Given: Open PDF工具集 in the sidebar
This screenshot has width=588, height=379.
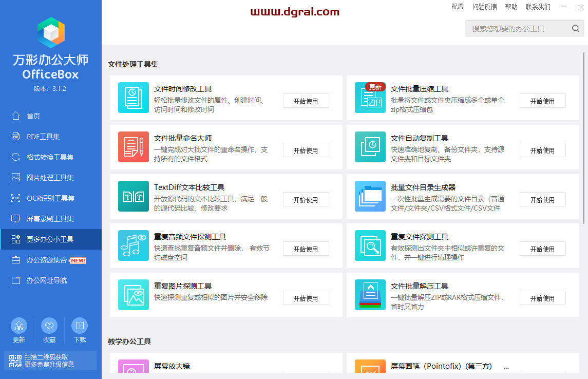Looking at the screenshot, I should pos(51,137).
